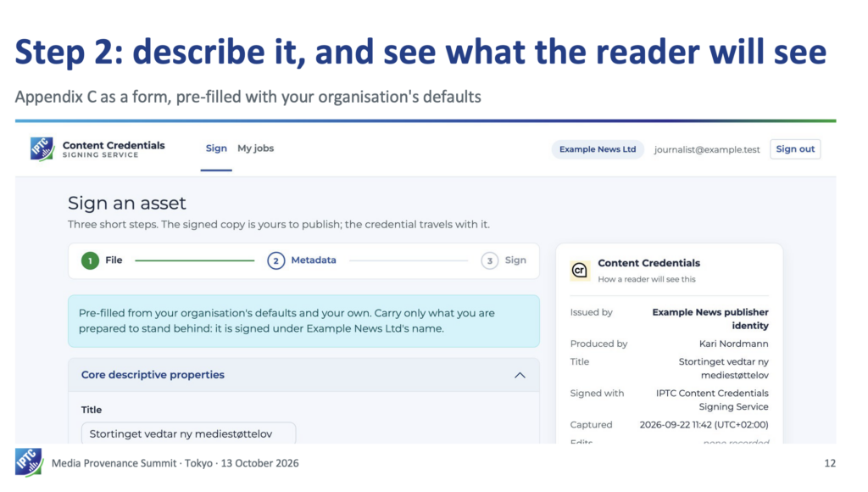Click the Captured label in preview card
Screen dimensions: 868x492
(x=591, y=424)
